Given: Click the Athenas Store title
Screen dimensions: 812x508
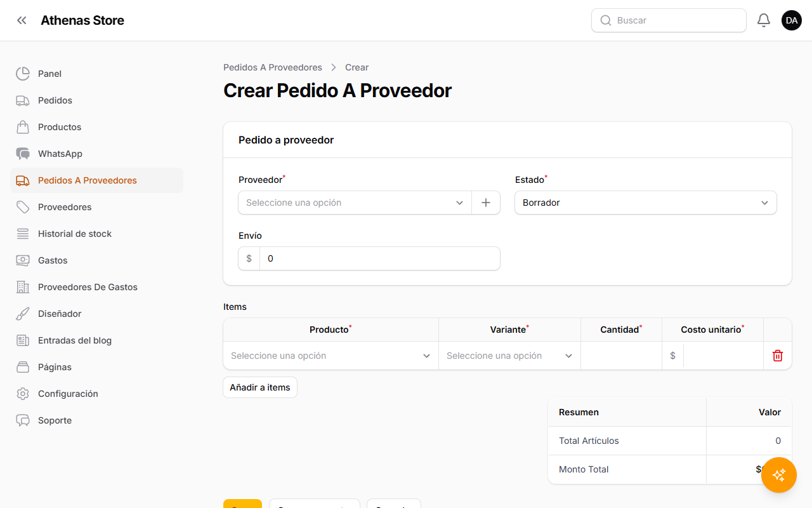Looking at the screenshot, I should pos(82,20).
